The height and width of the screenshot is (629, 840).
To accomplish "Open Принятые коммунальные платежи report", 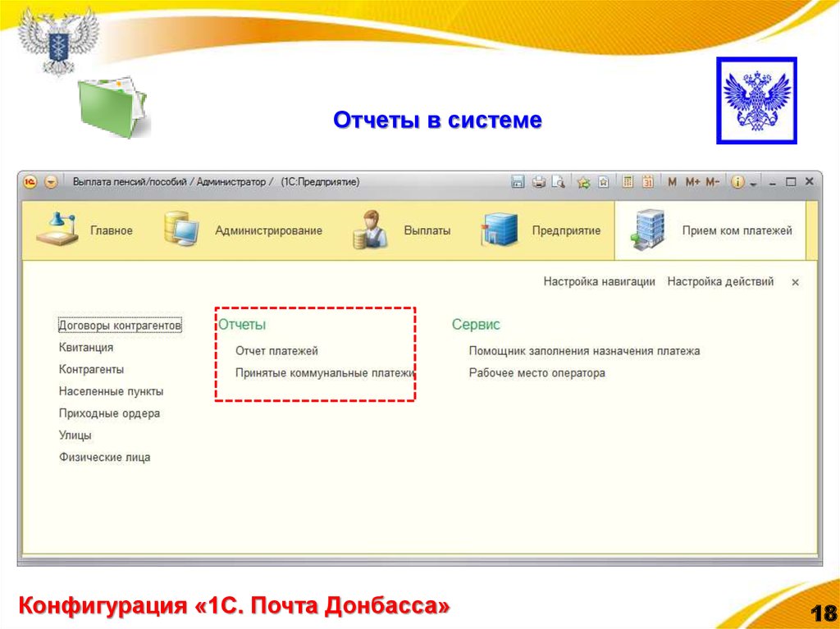I will pos(325,373).
